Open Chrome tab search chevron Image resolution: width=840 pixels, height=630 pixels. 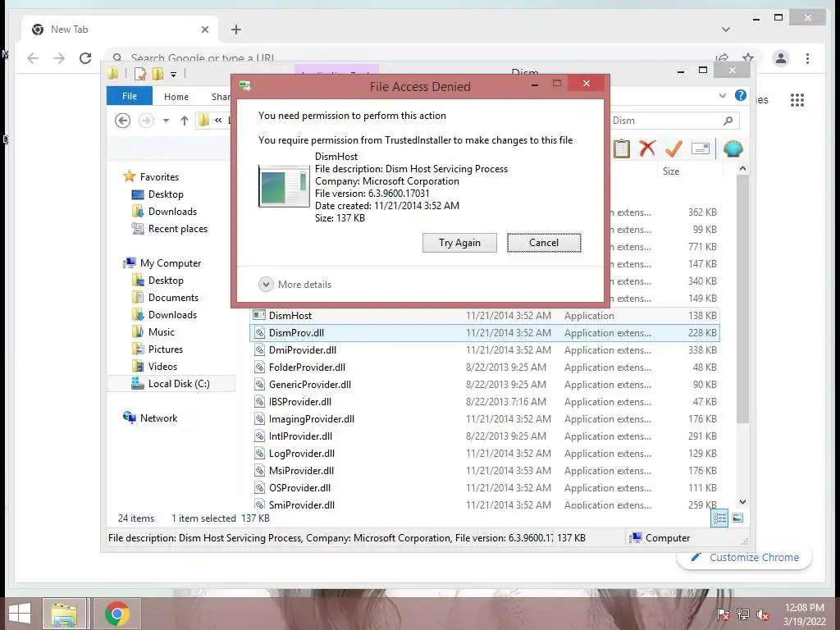coord(725,30)
